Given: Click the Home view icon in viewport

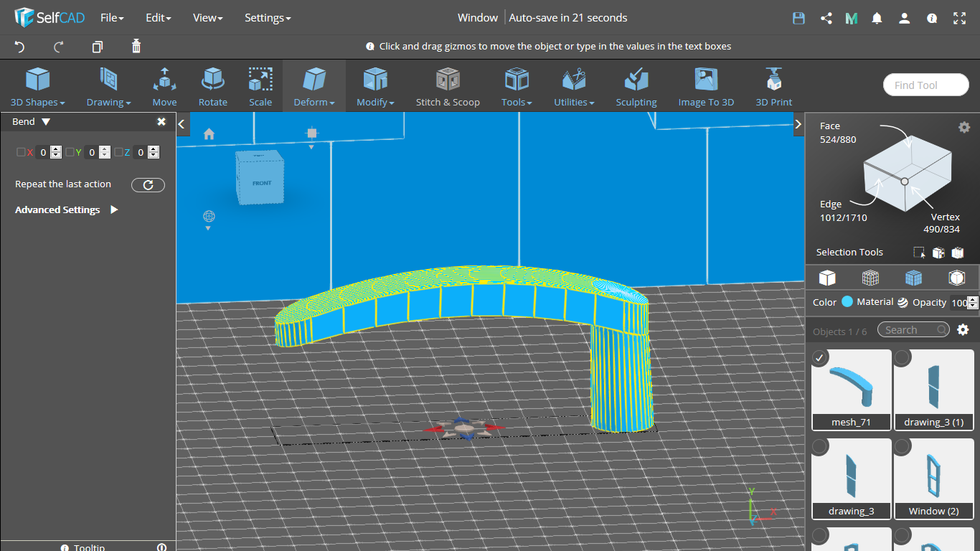Looking at the screenshot, I should pyautogui.click(x=209, y=133).
